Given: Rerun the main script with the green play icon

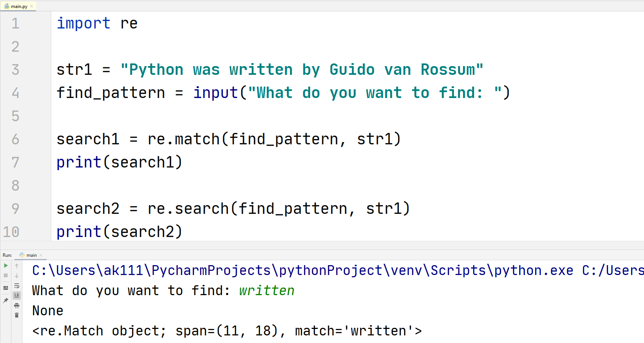Looking at the screenshot, I should 6,266.
